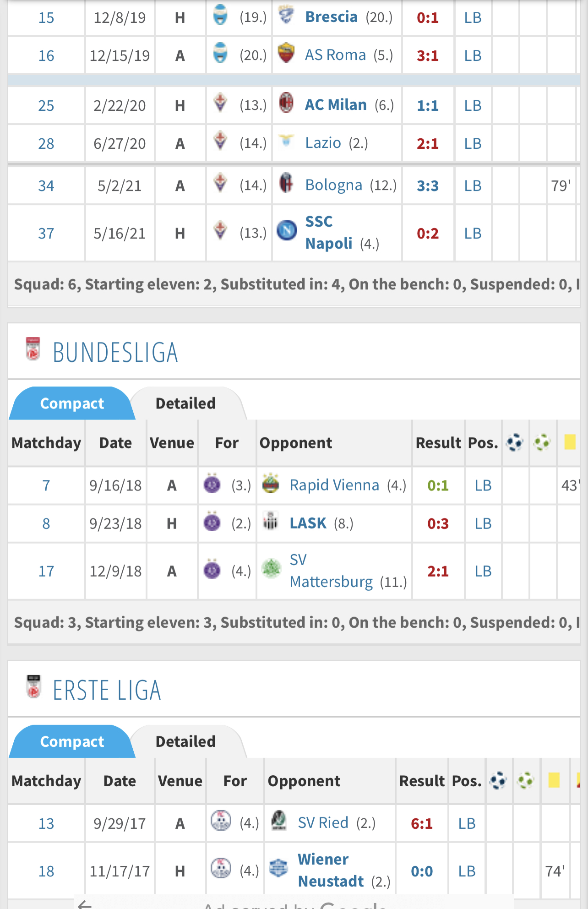Click the Rapid Vienna crest icon
The image size is (588, 909).
click(x=271, y=483)
